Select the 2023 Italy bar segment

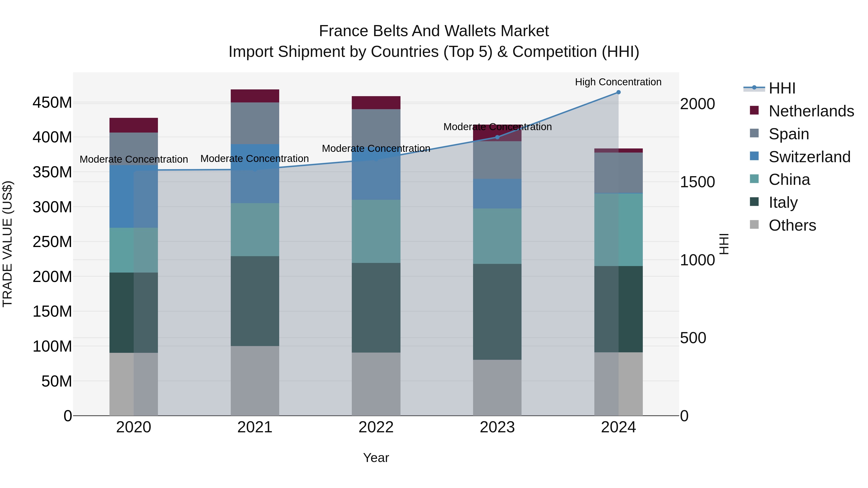[x=497, y=312]
